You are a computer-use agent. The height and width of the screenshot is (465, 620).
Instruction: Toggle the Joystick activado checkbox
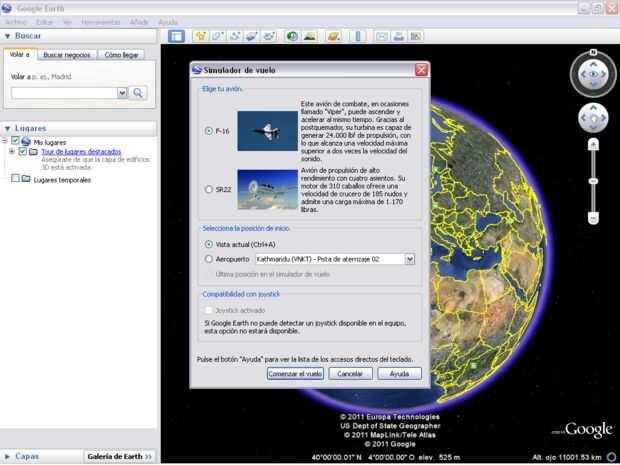(208, 310)
